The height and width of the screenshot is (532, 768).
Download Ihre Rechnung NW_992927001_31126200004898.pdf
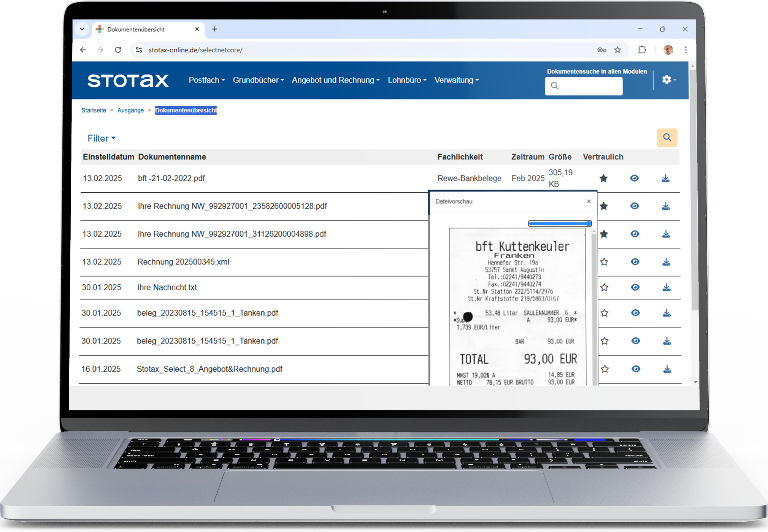(666, 234)
